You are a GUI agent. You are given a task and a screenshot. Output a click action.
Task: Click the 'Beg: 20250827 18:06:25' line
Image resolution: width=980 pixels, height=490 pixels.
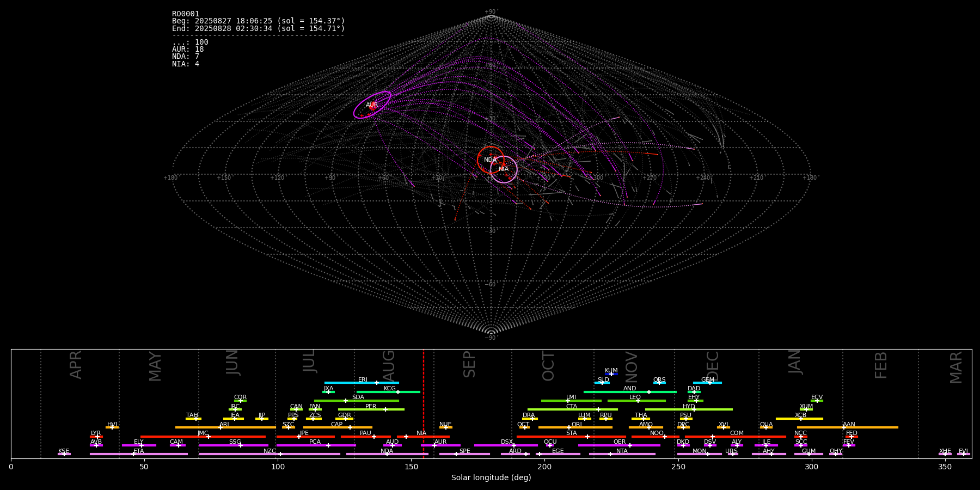click(x=259, y=21)
